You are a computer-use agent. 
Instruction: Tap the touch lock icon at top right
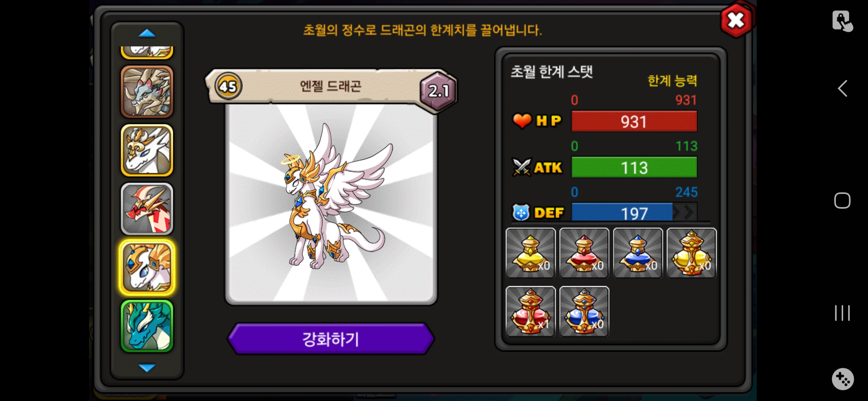point(842,21)
